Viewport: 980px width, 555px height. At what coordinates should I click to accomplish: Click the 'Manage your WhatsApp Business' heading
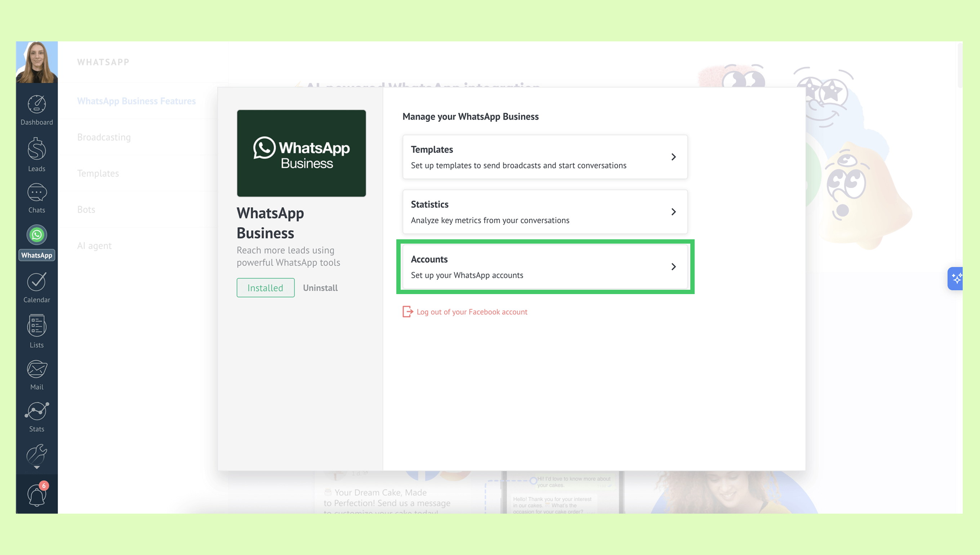click(x=471, y=117)
